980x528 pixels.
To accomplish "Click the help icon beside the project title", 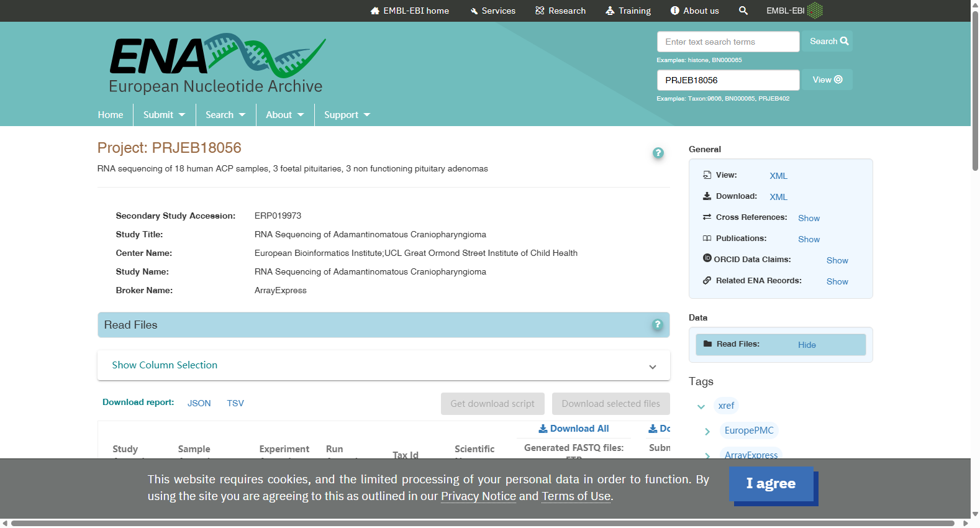I will pyautogui.click(x=658, y=153).
